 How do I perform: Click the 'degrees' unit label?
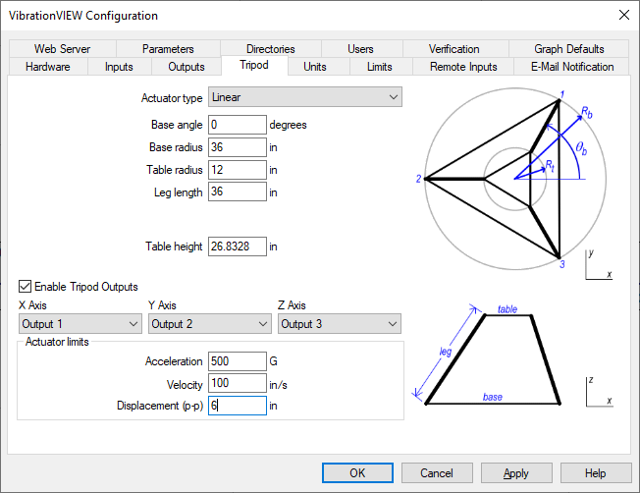(288, 125)
